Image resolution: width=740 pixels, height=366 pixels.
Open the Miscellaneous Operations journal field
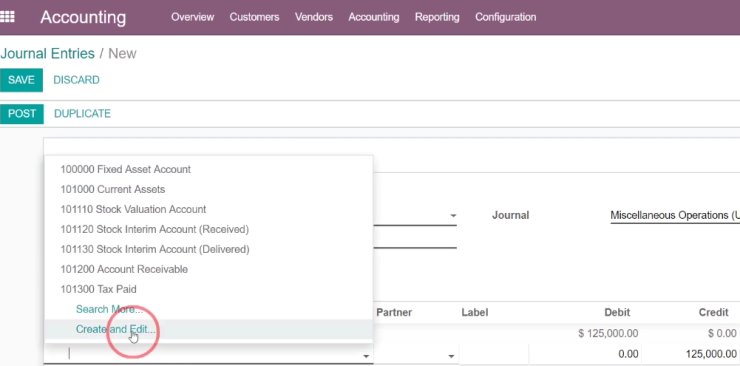click(675, 216)
